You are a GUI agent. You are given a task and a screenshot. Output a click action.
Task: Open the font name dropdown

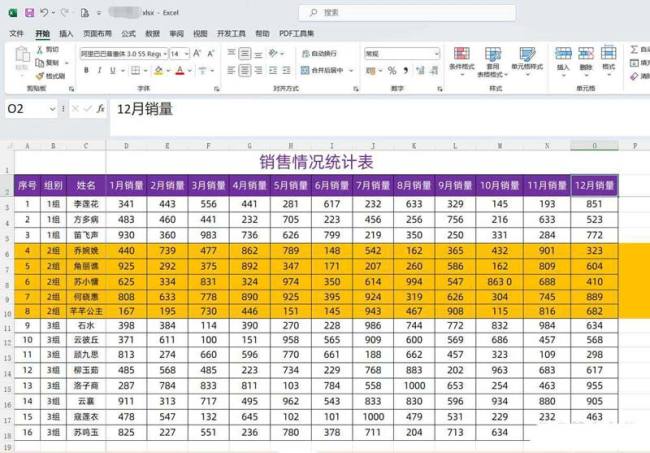pos(165,54)
